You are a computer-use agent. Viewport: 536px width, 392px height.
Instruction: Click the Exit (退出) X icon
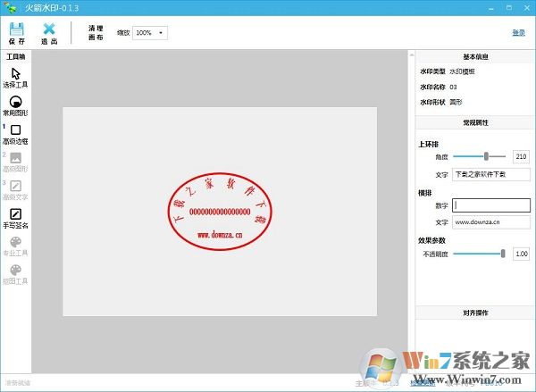click(x=49, y=29)
